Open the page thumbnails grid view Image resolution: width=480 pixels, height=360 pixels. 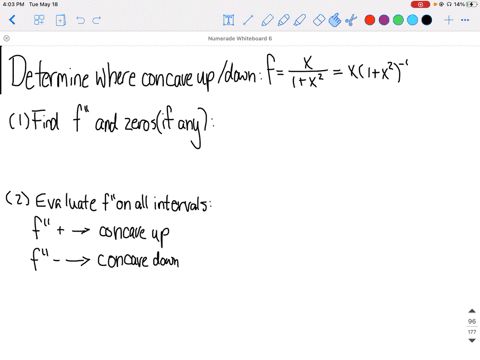(x=39, y=20)
